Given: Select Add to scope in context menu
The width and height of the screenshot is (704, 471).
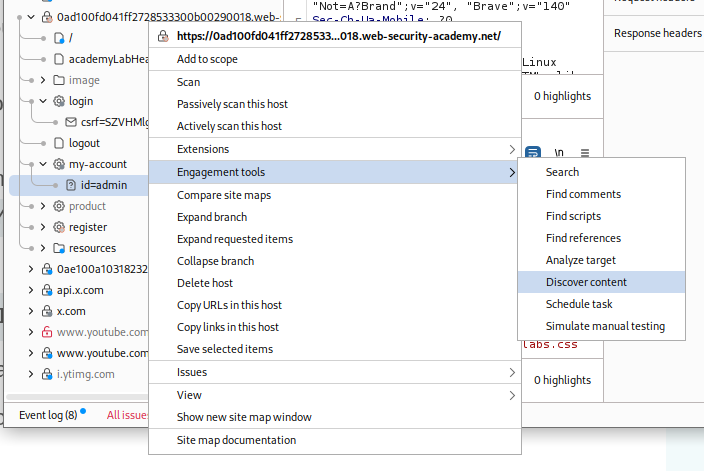Looking at the screenshot, I should tap(207, 60).
